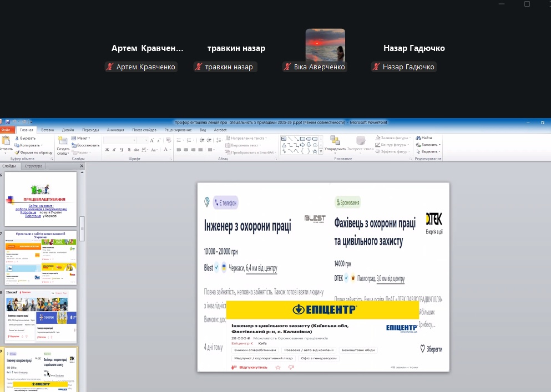Open Контур фигуры shape outline
The width and height of the screenshot is (551, 392).
(x=393, y=145)
